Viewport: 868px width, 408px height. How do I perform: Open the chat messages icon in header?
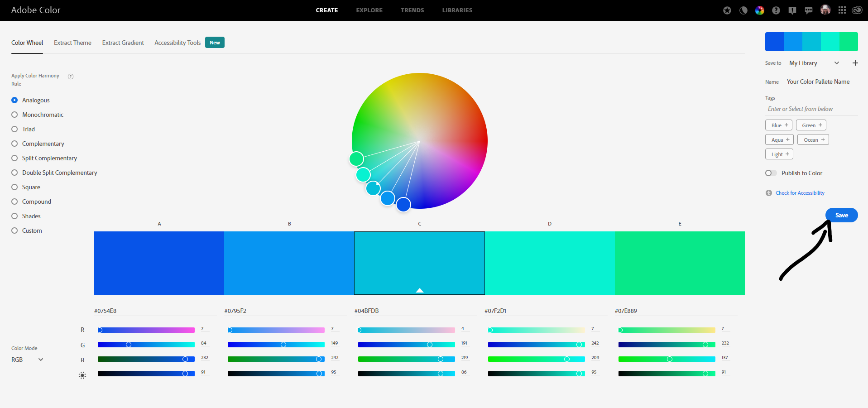point(809,10)
